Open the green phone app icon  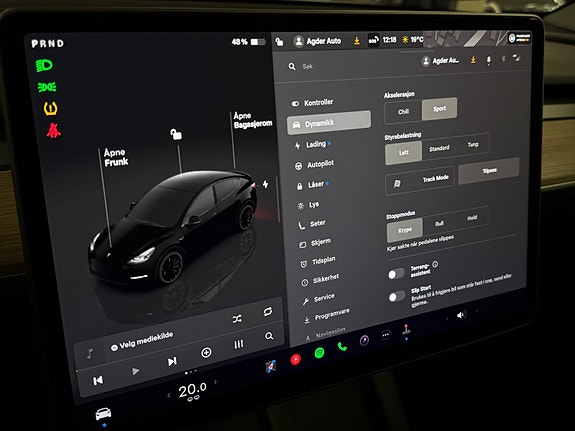pyautogui.click(x=342, y=347)
